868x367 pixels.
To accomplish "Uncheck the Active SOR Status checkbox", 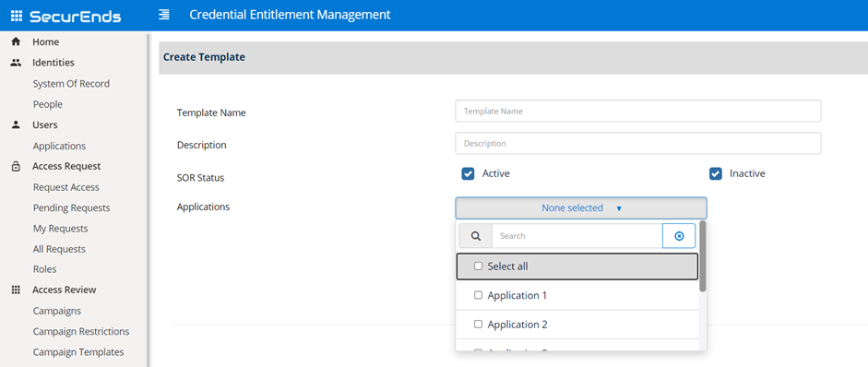I will [468, 173].
